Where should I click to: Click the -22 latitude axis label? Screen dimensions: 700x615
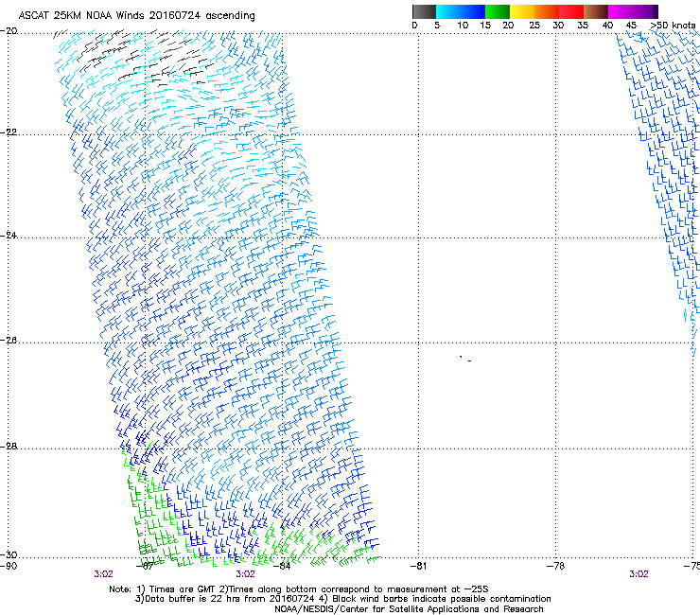point(9,132)
